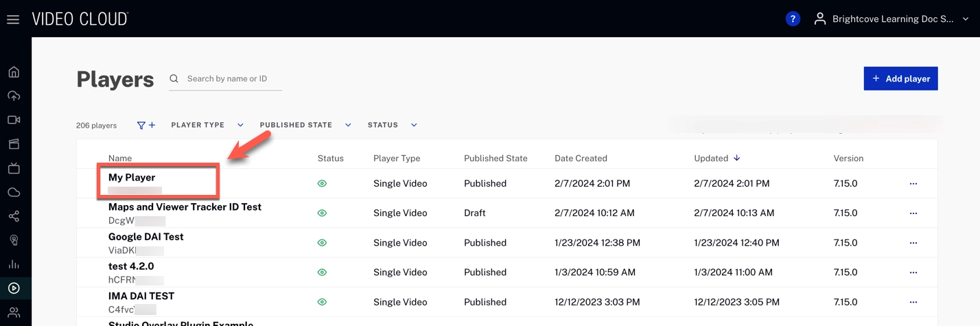The width and height of the screenshot is (980, 326).
Task: Open the Analytics bar chart icon
Action: [14, 264]
